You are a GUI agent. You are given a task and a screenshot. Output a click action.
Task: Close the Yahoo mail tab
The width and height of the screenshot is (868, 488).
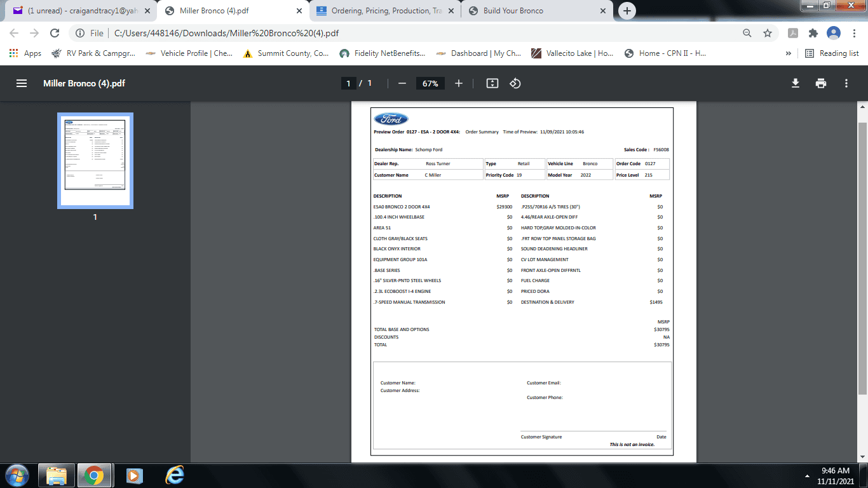coord(147,11)
